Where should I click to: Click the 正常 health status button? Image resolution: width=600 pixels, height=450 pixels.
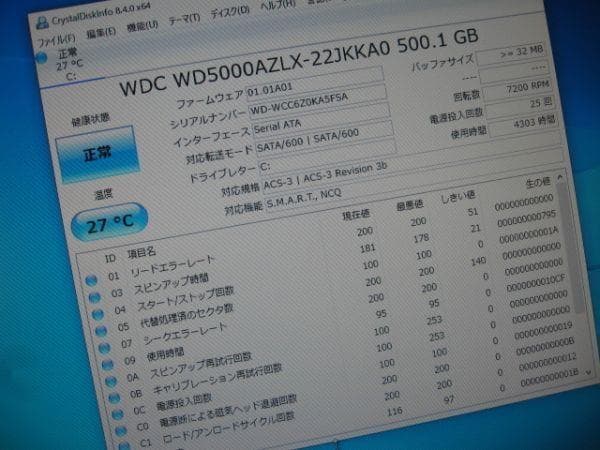pyautogui.click(x=98, y=154)
